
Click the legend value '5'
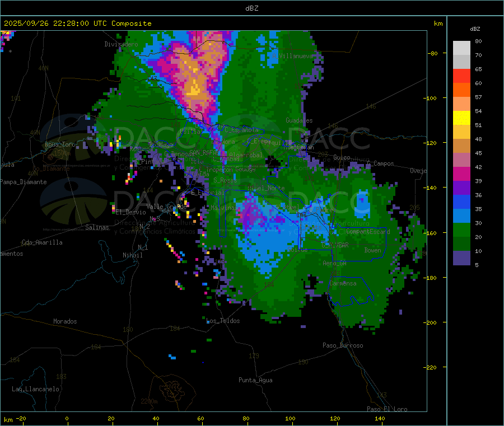(x=477, y=265)
